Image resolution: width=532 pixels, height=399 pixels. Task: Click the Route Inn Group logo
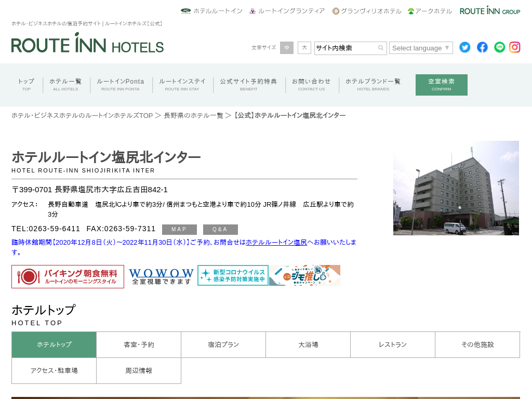(x=489, y=10)
